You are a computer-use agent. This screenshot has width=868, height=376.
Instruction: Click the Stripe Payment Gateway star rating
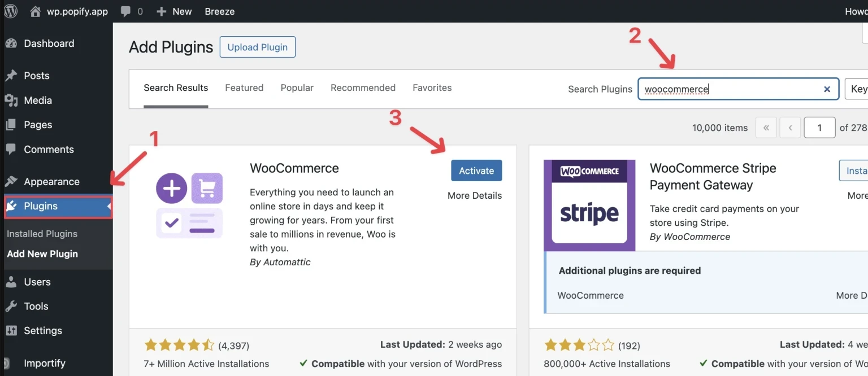(x=579, y=345)
